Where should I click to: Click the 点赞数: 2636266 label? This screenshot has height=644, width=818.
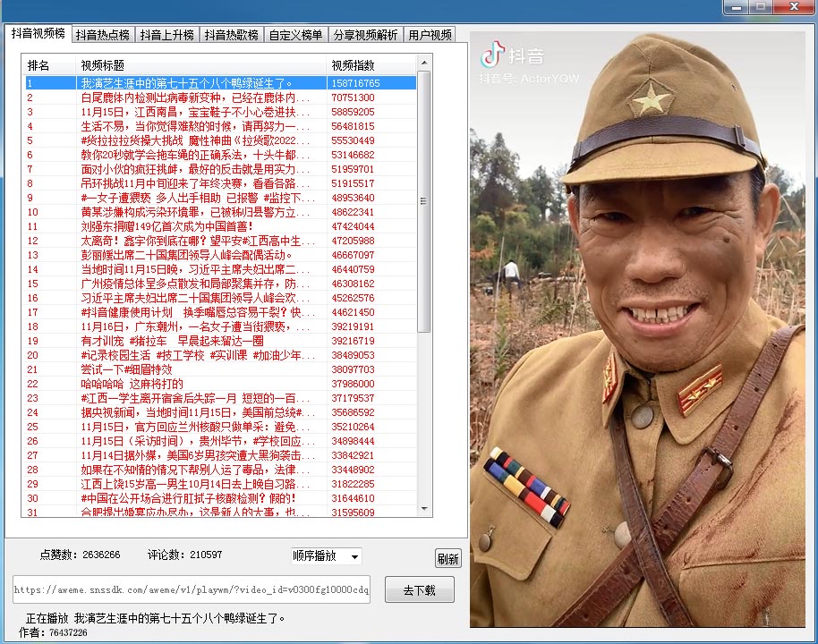80,555
